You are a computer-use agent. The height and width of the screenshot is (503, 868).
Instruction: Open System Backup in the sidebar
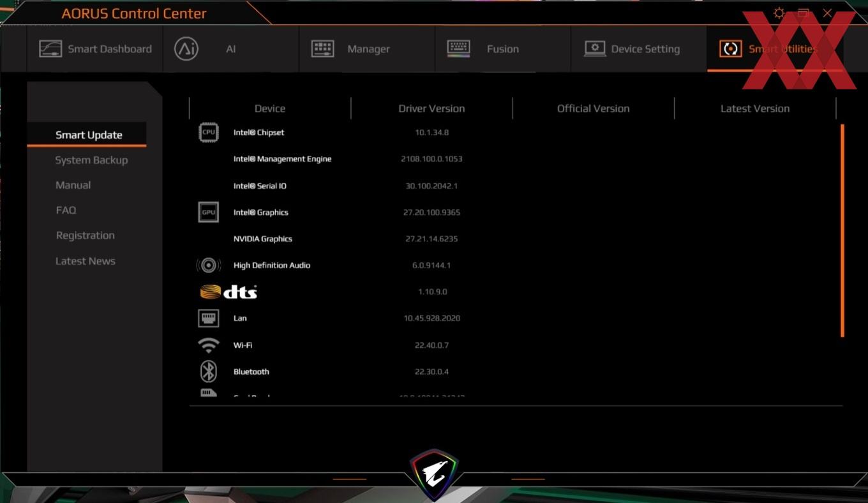[91, 160]
